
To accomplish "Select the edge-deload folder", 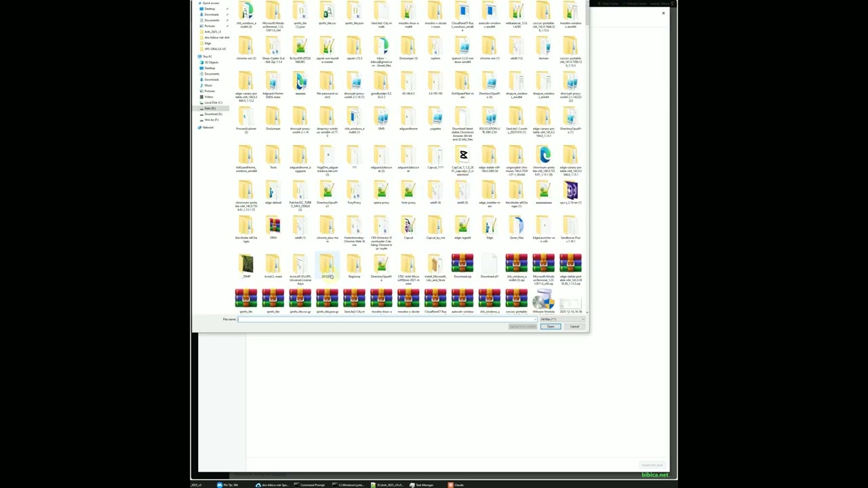I will pyautogui.click(x=273, y=192).
